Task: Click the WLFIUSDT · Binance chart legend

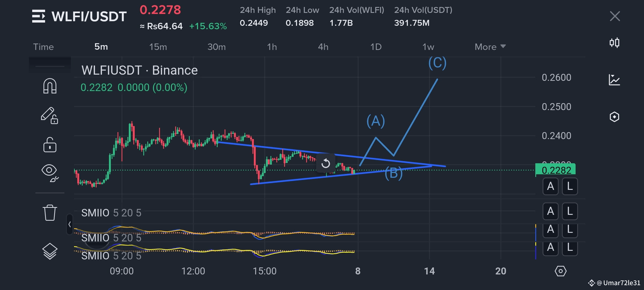Action: pos(140,70)
